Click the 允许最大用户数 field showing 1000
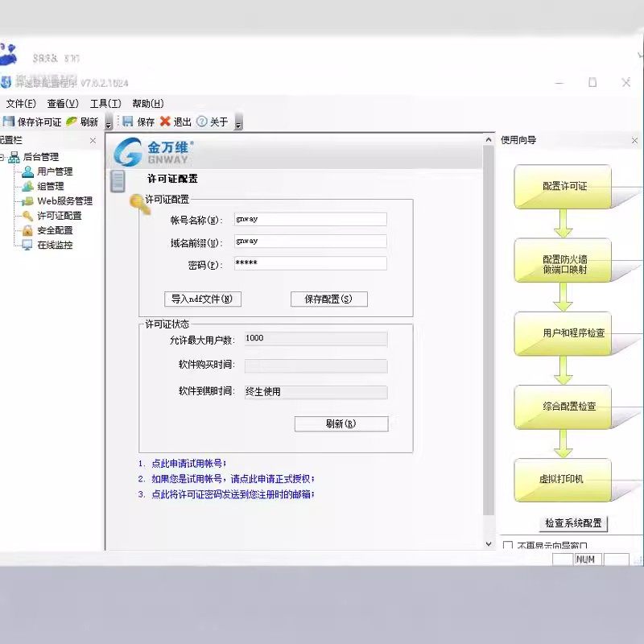Screen dimensions: 644x644 pos(316,339)
